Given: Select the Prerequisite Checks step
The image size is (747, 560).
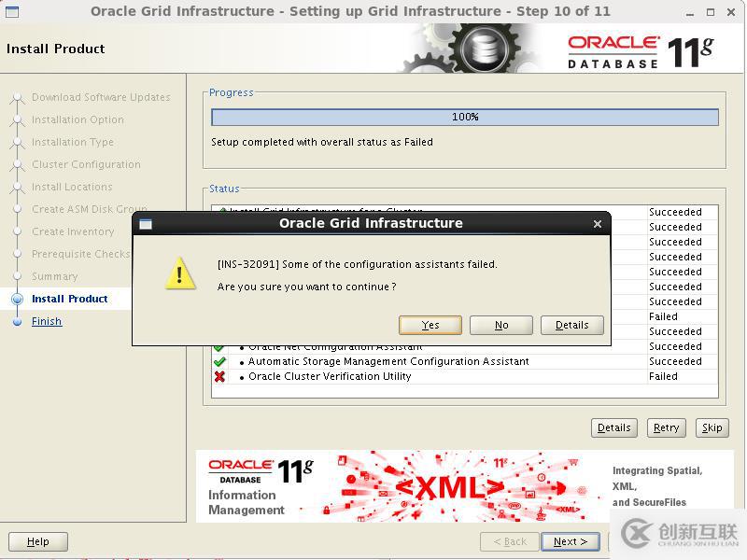Looking at the screenshot, I should [x=80, y=254].
